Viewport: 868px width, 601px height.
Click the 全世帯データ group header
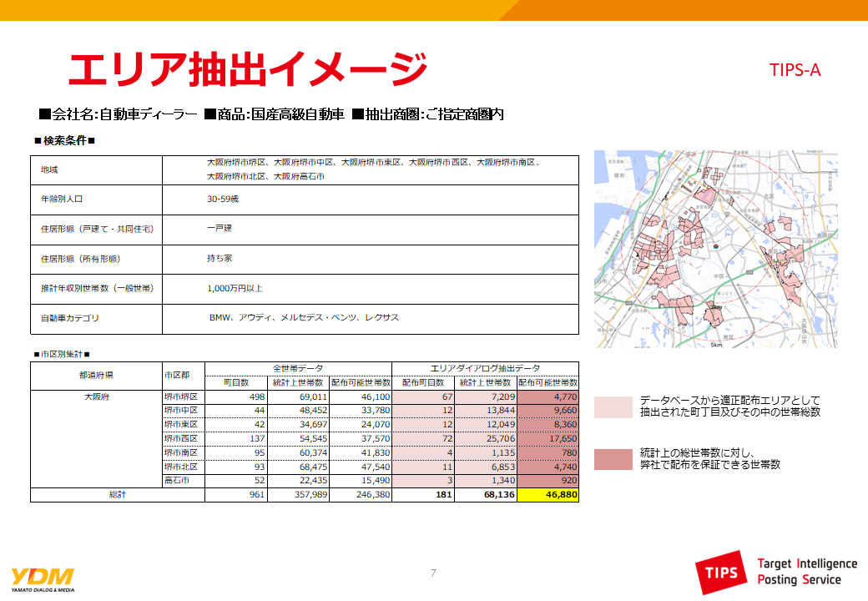[298, 369]
